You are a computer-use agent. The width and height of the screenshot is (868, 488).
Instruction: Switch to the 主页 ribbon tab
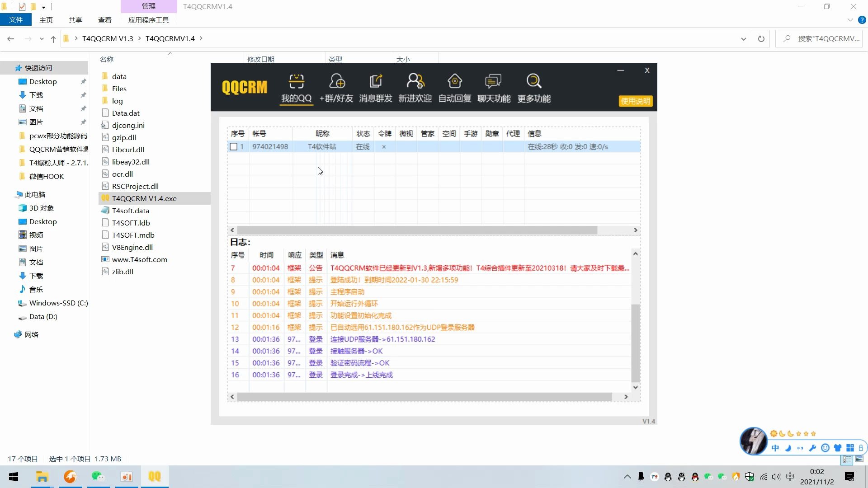tap(46, 20)
